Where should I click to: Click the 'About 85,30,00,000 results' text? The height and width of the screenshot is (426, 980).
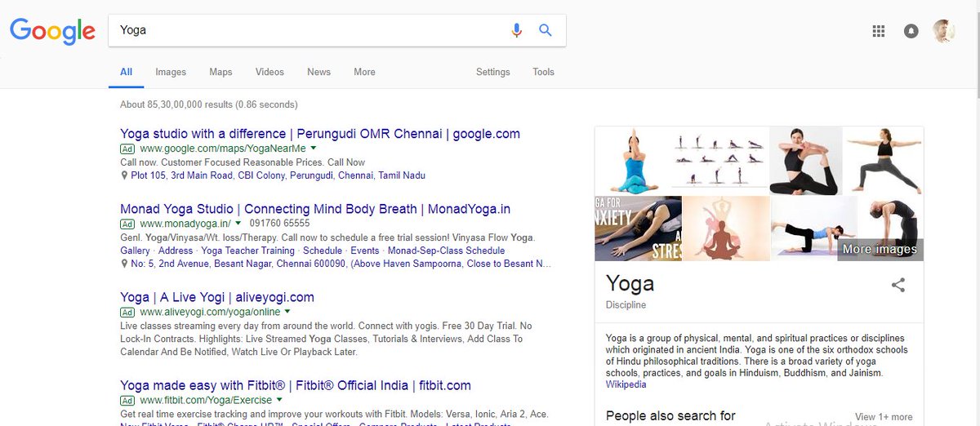tap(209, 104)
